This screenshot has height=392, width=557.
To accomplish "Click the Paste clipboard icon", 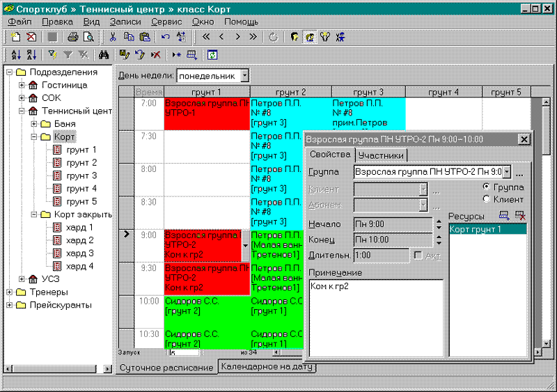I will coord(145,37).
